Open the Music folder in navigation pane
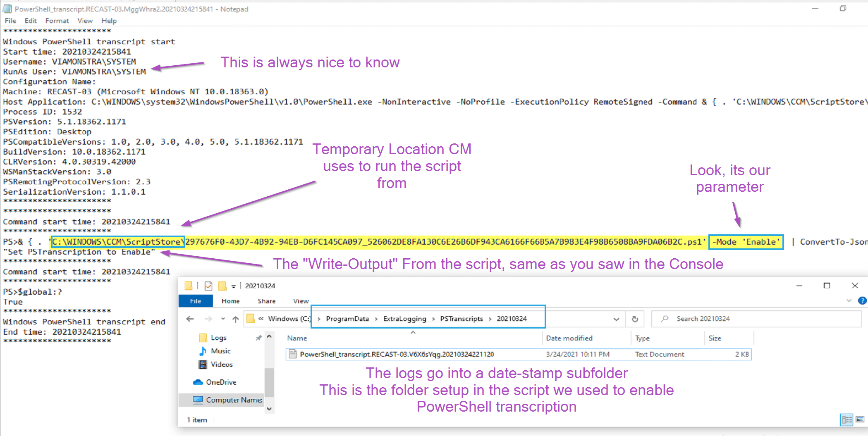Image resolution: width=868 pixels, height=436 pixels. pos(220,351)
